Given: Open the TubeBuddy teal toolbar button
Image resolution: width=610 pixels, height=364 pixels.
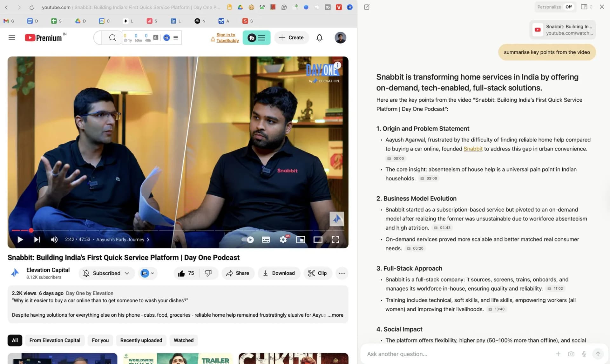Looking at the screenshot, I should pos(256,37).
